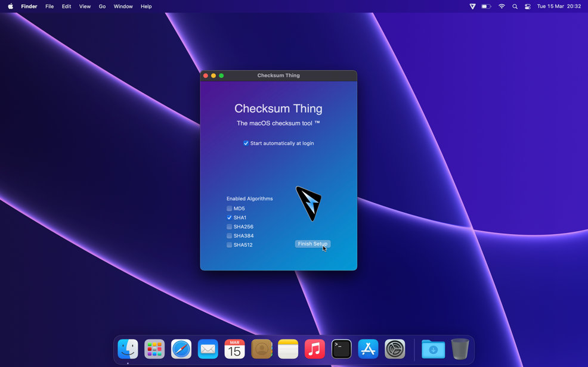Open System Preferences from the Dock

[395, 349]
